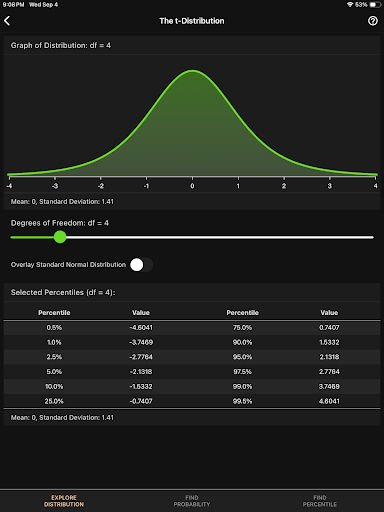This screenshot has height=512, width=384.
Task: Select the 2.5% percentile cell
Action: (x=54, y=357)
